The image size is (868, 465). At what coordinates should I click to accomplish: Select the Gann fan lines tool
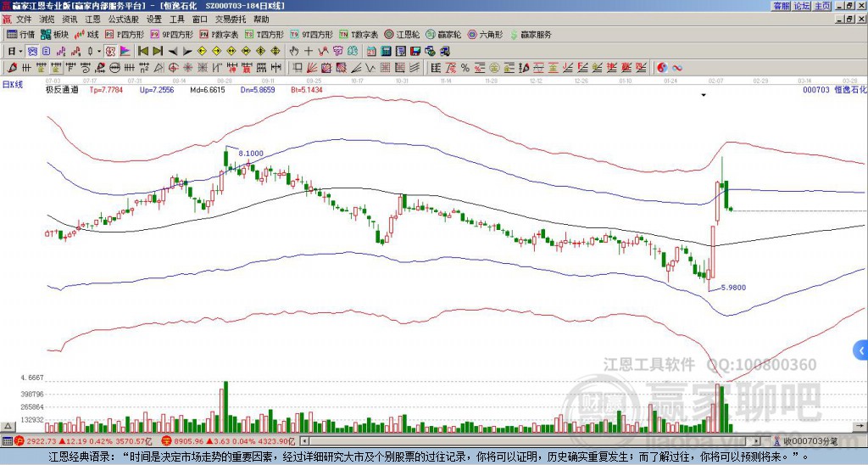312,68
